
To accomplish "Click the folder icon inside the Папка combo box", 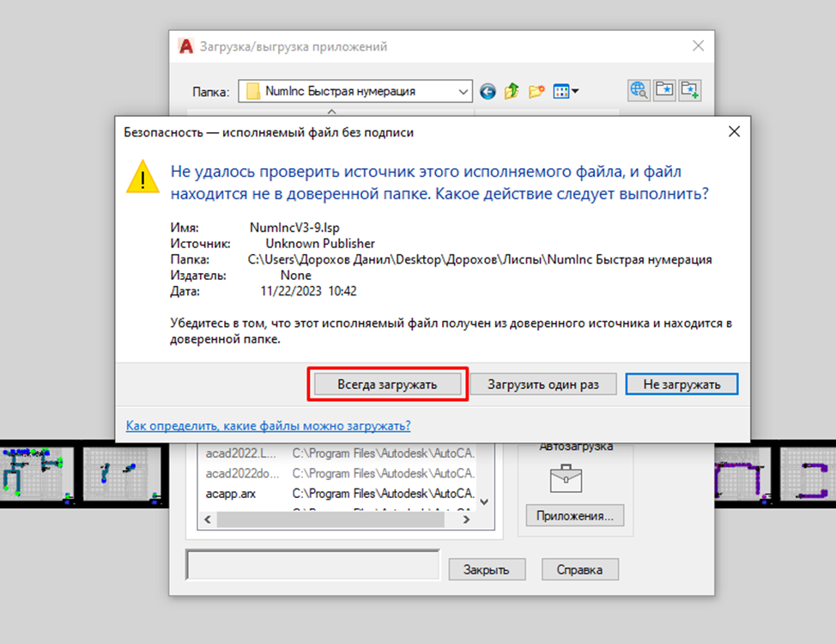I will [x=253, y=91].
